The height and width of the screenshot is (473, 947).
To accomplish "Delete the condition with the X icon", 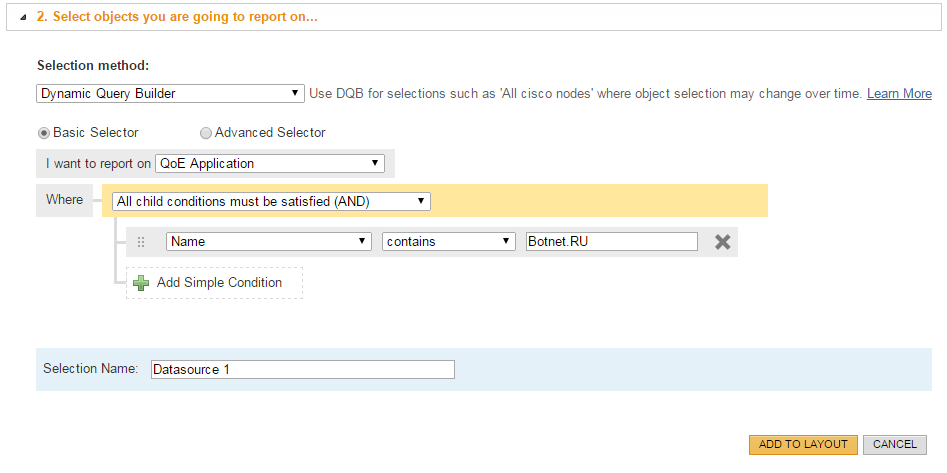I will click(x=722, y=241).
